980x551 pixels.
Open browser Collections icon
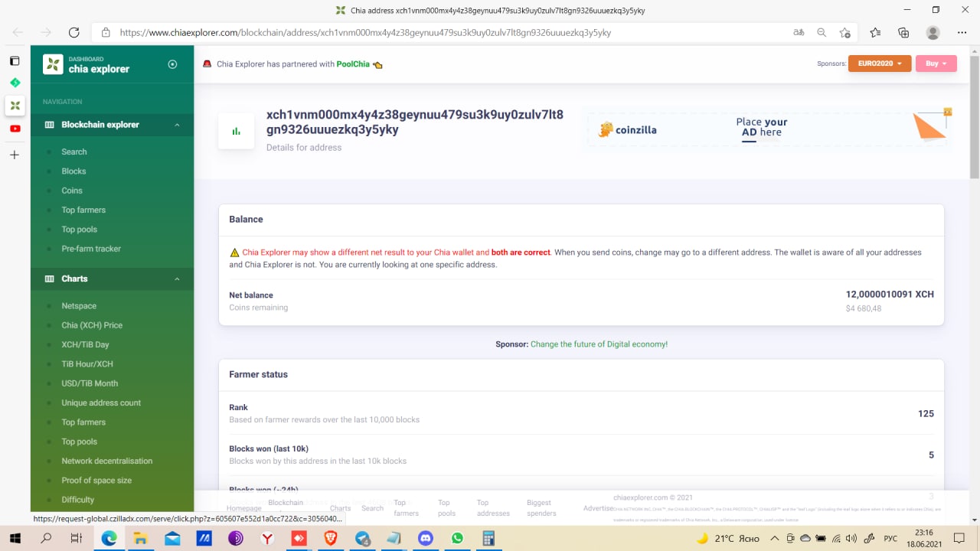coord(903,32)
